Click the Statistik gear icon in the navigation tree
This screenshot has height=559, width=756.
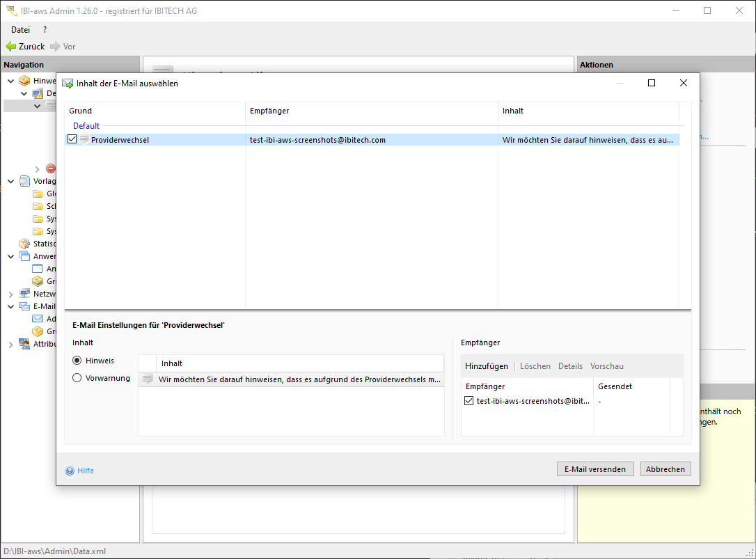click(24, 244)
